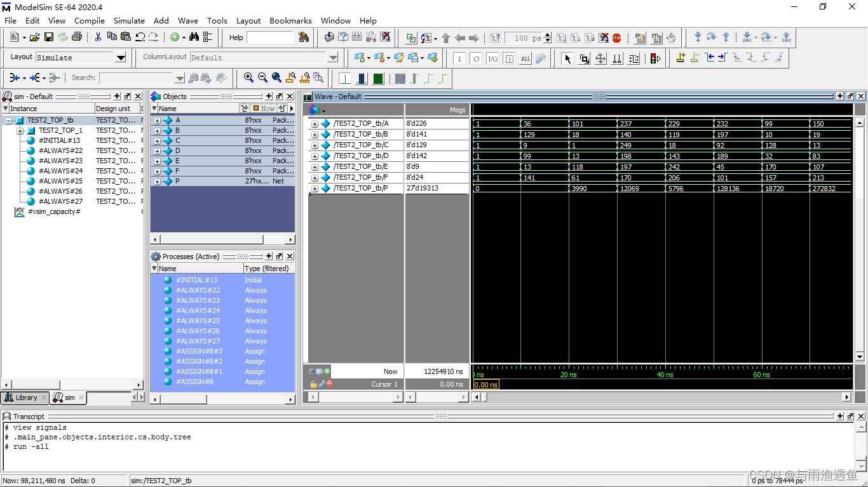This screenshot has height=487, width=868.
Task: Zoom in on the waveform display
Action: coord(248,77)
